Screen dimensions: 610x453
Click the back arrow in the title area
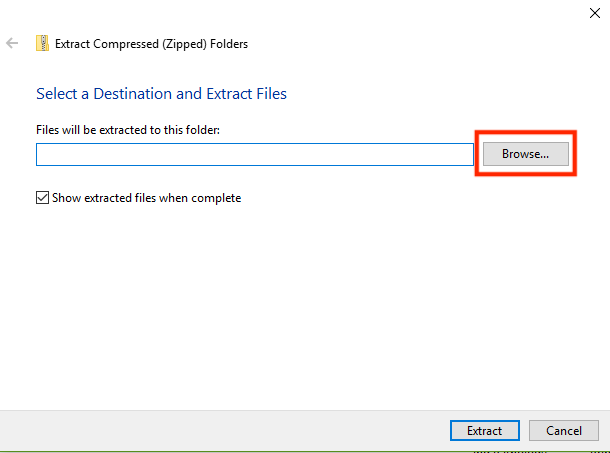12,44
